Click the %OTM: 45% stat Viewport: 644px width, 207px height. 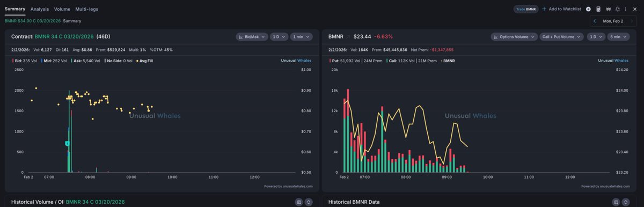(x=161, y=50)
